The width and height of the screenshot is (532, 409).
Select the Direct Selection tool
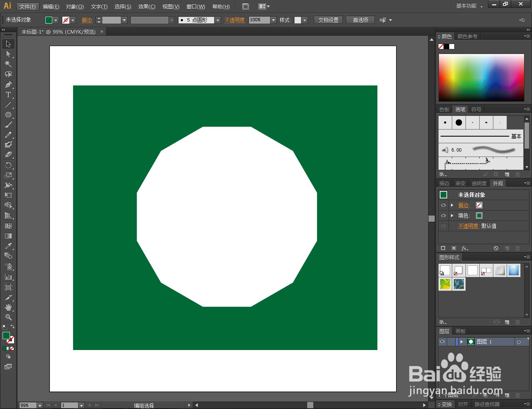(8, 54)
